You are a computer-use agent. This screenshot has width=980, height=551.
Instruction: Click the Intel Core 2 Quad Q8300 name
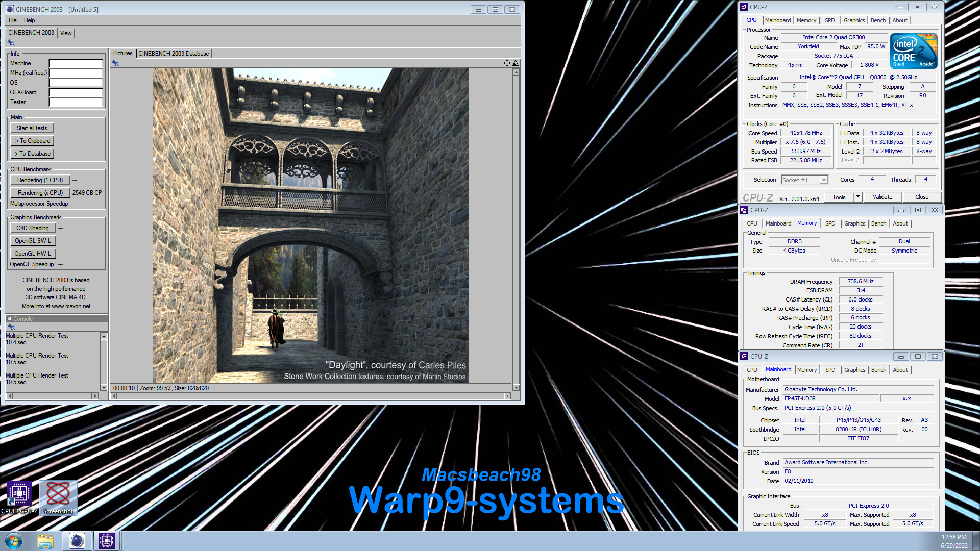834,37
